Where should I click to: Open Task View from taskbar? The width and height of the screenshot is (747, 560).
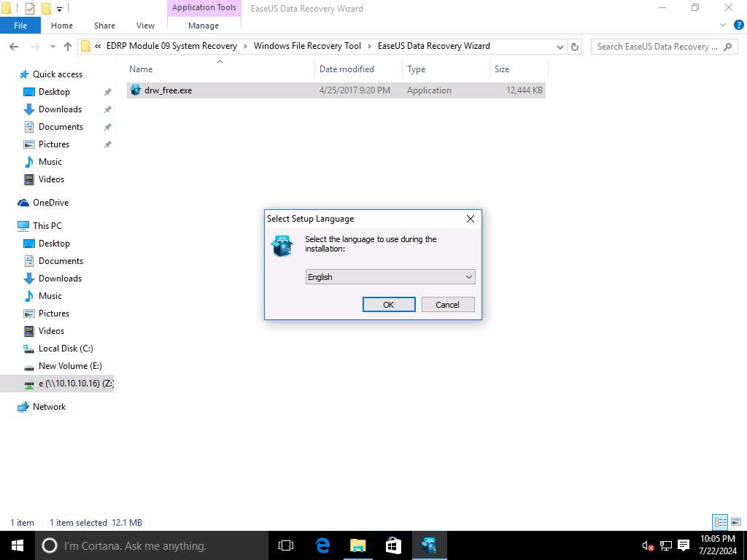(286, 545)
